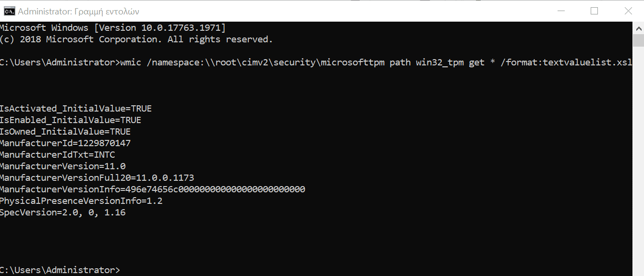Screen dimensions: 644x276
Task: Click the SpecVersion=2.0, 0, 1.16 line
Action: click(x=63, y=213)
